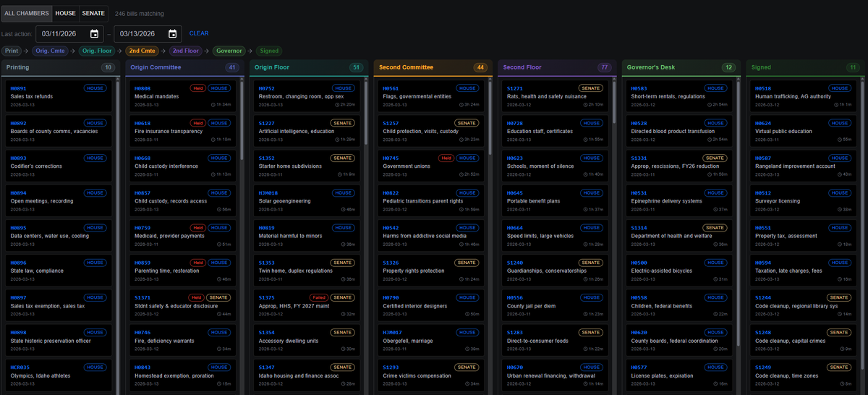Open bill H0752 Restroom, changing room

coord(308,95)
